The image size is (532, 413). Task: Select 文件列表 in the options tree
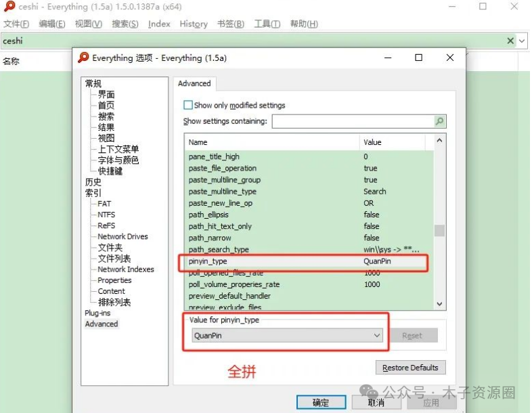coord(114,258)
